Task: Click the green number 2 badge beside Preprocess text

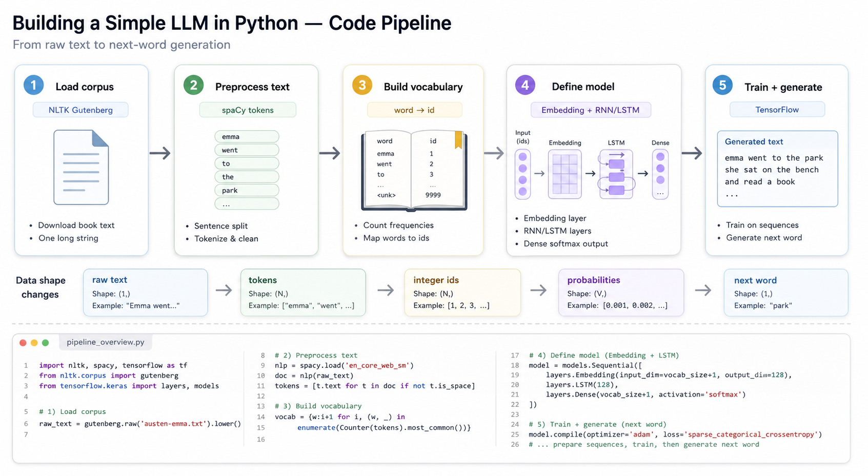Action: (x=194, y=85)
